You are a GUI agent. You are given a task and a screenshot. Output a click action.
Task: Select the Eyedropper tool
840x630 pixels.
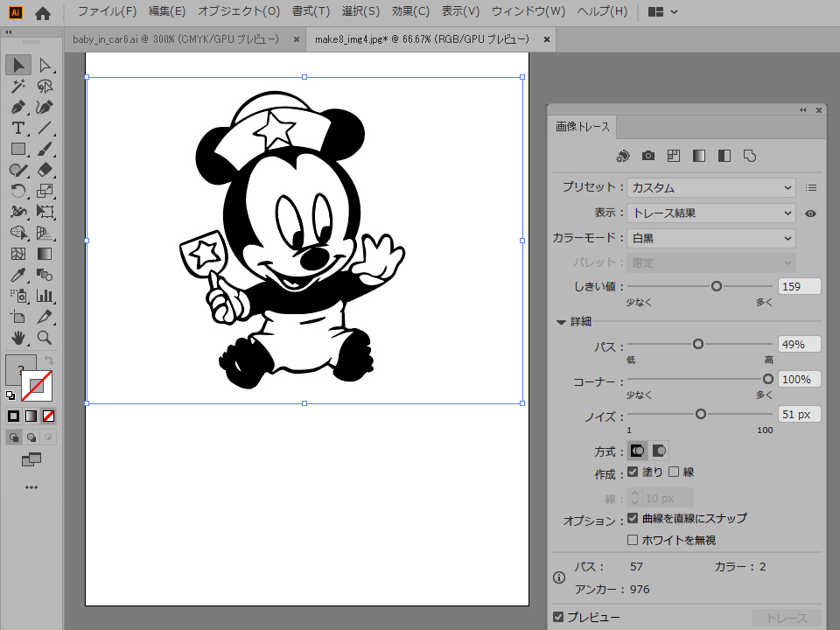pyautogui.click(x=18, y=275)
